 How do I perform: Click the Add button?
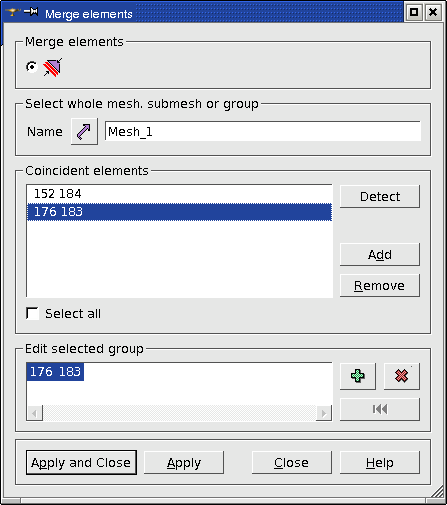coord(380,254)
